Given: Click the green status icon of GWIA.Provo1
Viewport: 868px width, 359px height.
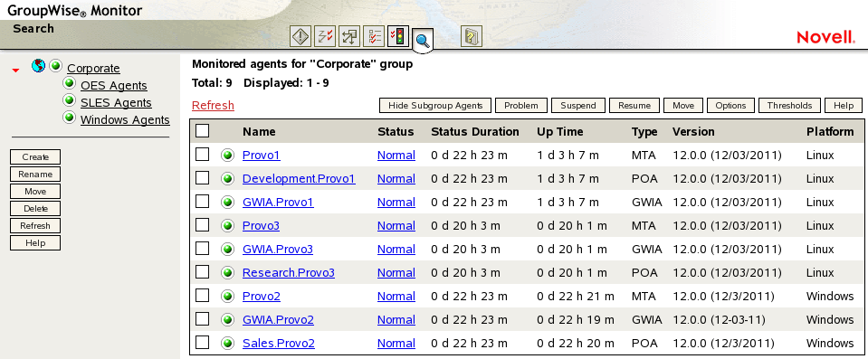Looking at the screenshot, I should (x=227, y=203).
